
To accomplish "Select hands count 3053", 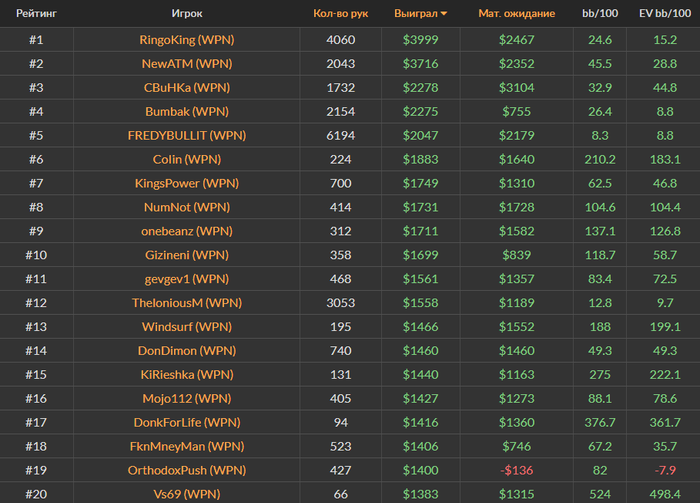I will 341,303.
